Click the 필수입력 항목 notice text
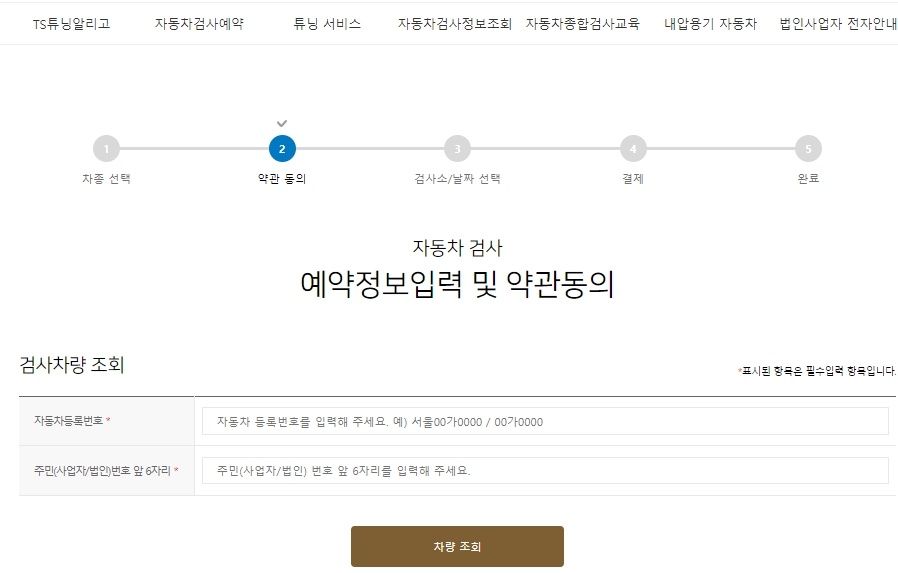Image resolution: width=898 pixels, height=573 pixels. pos(817,371)
